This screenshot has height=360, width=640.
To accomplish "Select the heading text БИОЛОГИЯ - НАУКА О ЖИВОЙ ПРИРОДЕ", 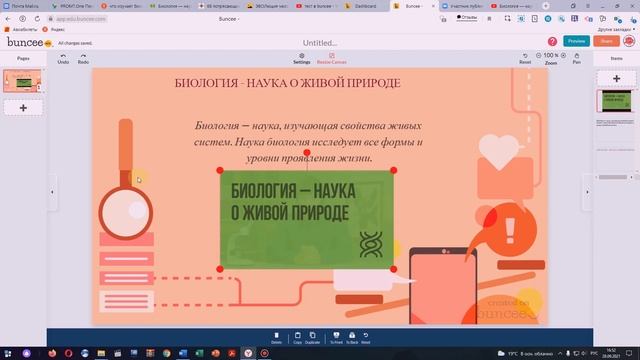I will (287, 83).
